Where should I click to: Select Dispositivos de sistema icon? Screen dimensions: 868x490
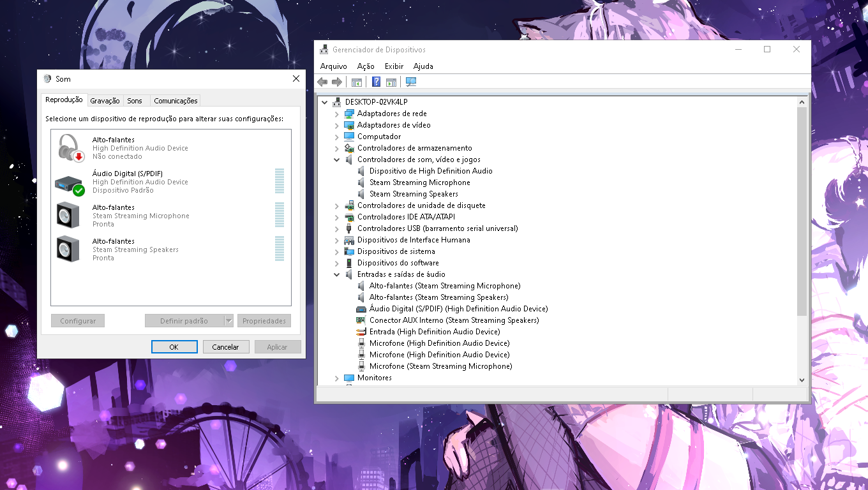pyautogui.click(x=349, y=251)
